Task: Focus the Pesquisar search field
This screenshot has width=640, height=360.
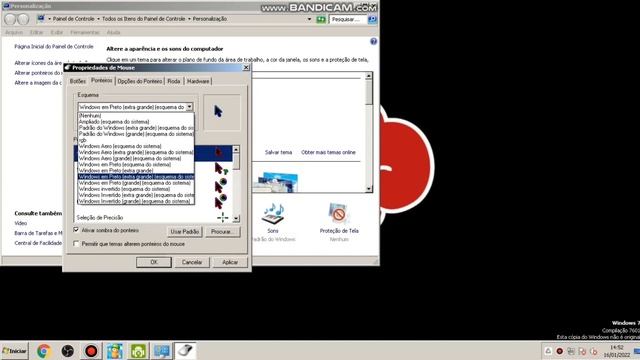Action: (x=347, y=19)
